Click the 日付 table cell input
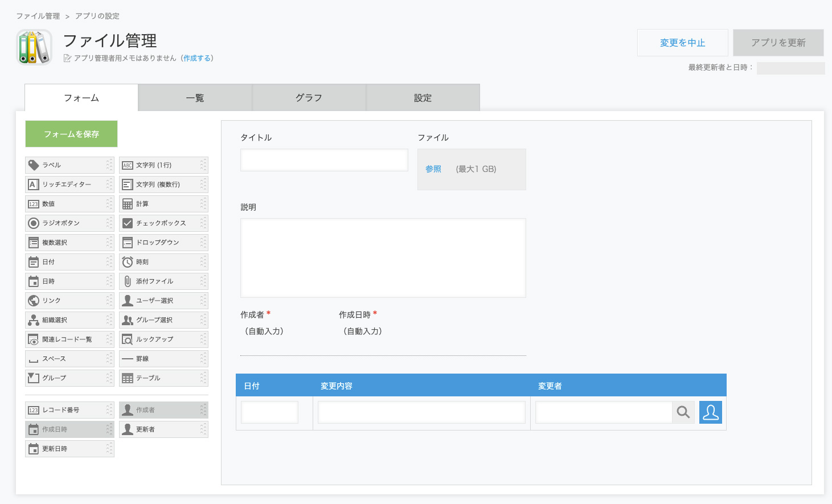 pos(269,412)
